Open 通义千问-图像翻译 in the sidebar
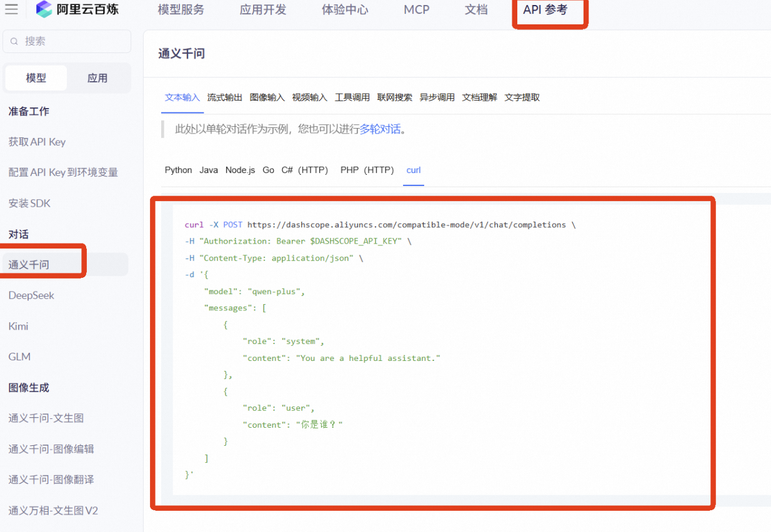 coord(51,480)
